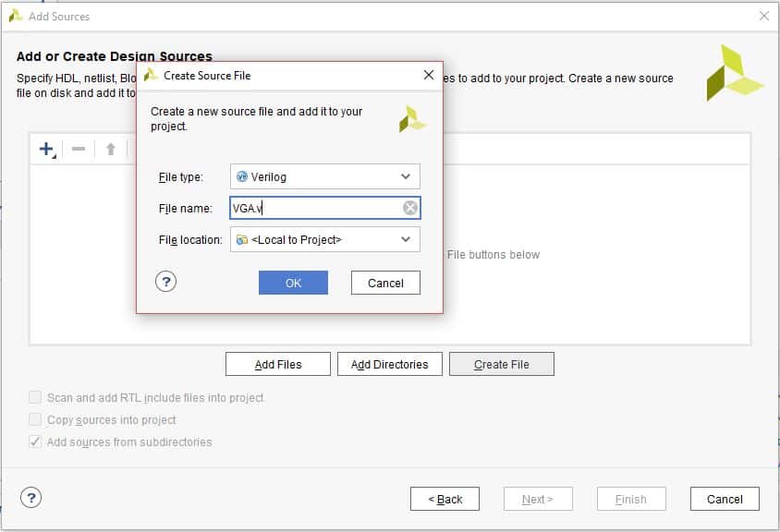Viewport: 780px width, 532px height.
Task: Expand the File type dropdown
Action: click(406, 176)
